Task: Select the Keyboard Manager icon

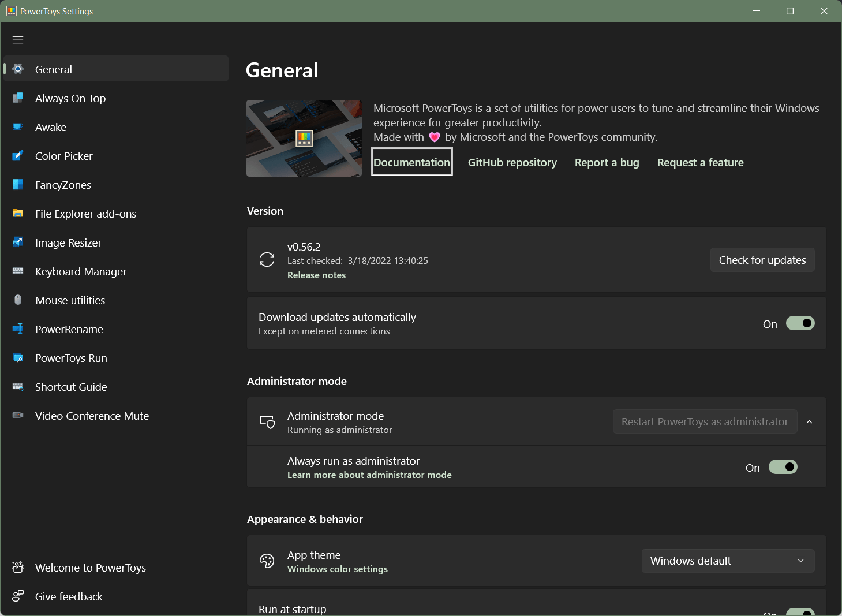Action: point(17,271)
